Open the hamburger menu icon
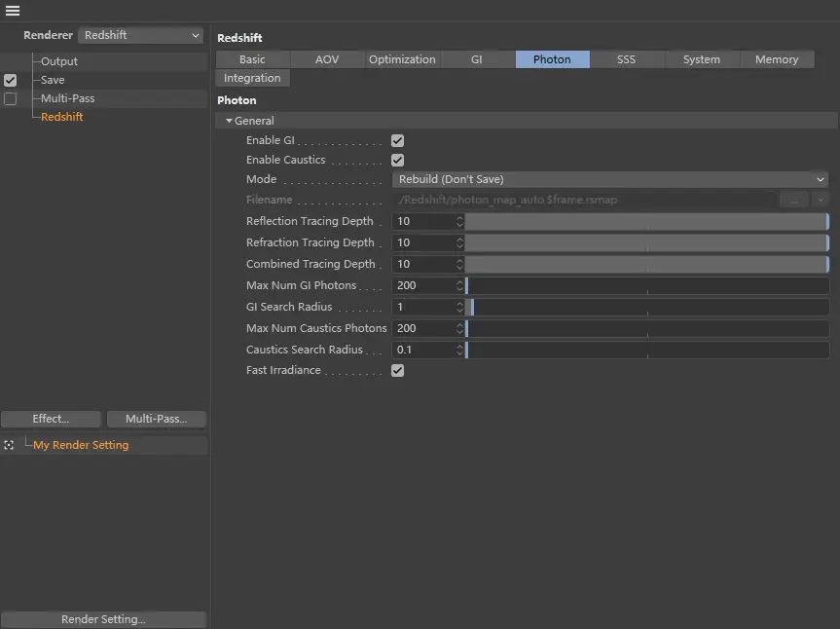Viewport: 840px width, 629px height. click(13, 11)
